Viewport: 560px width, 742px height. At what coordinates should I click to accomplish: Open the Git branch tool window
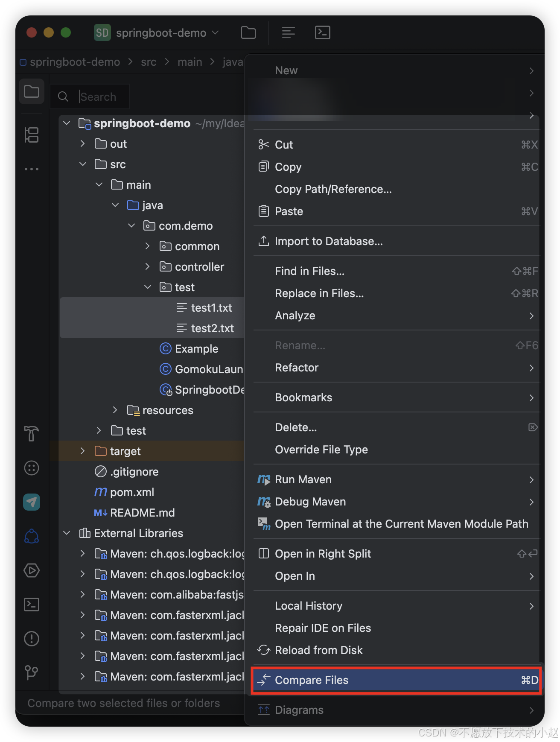32,673
